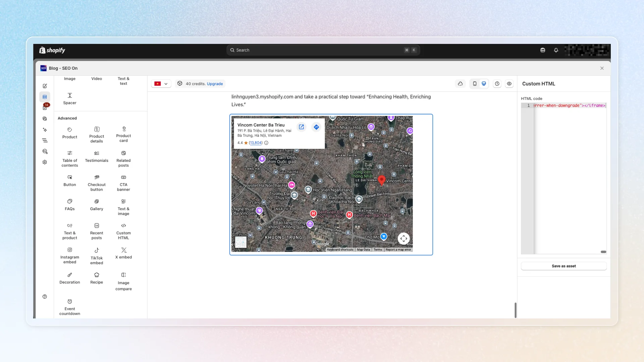The image size is (644, 362).
Task: Click Report a map error link
Action: [x=398, y=250]
